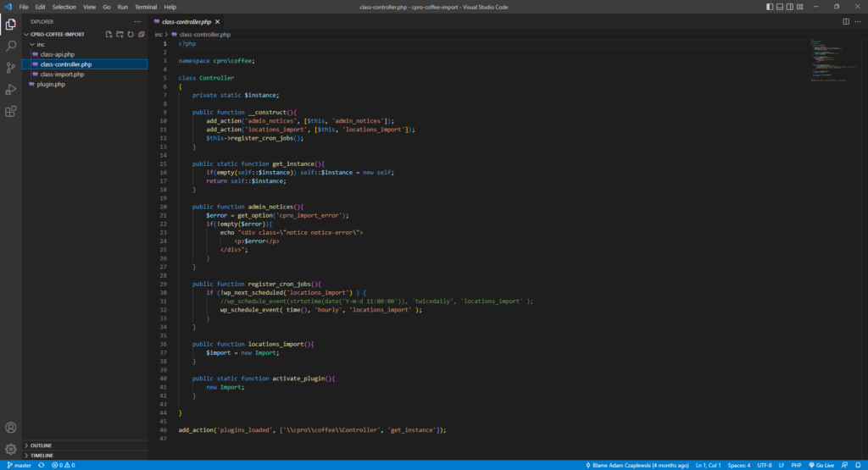Open the Manage gear icon

click(x=10, y=449)
